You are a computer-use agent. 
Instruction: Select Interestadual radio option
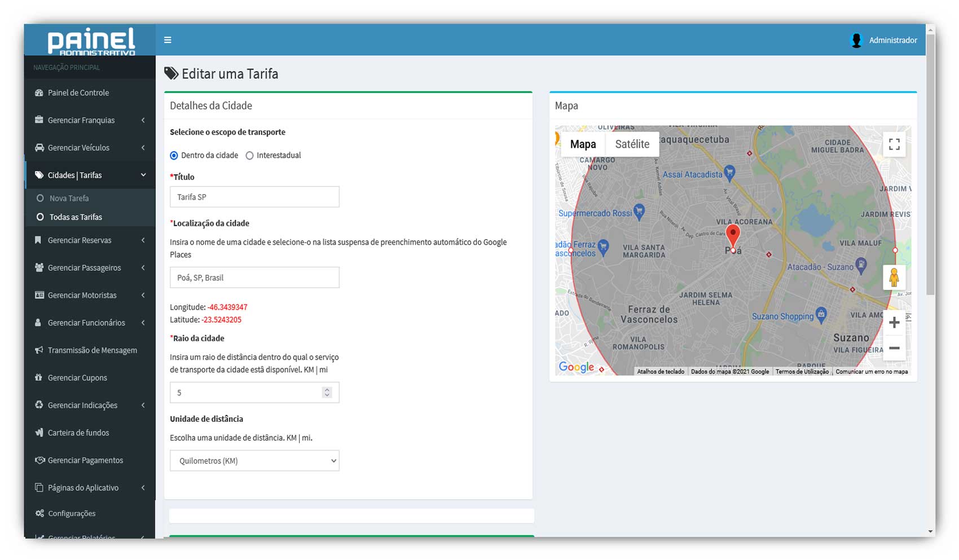[x=249, y=156]
